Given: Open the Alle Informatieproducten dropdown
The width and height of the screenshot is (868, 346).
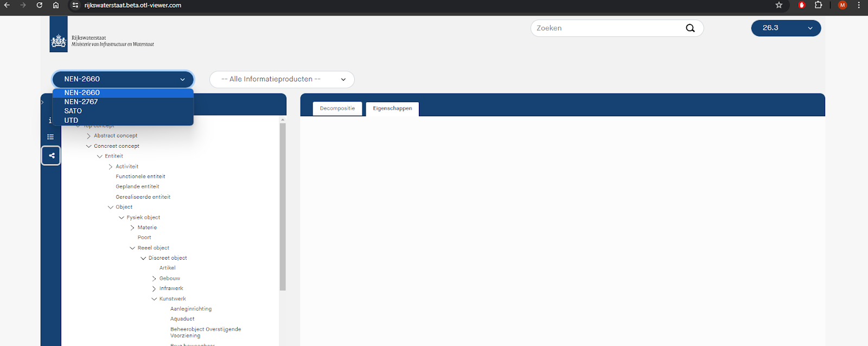Looking at the screenshot, I should click(x=282, y=79).
